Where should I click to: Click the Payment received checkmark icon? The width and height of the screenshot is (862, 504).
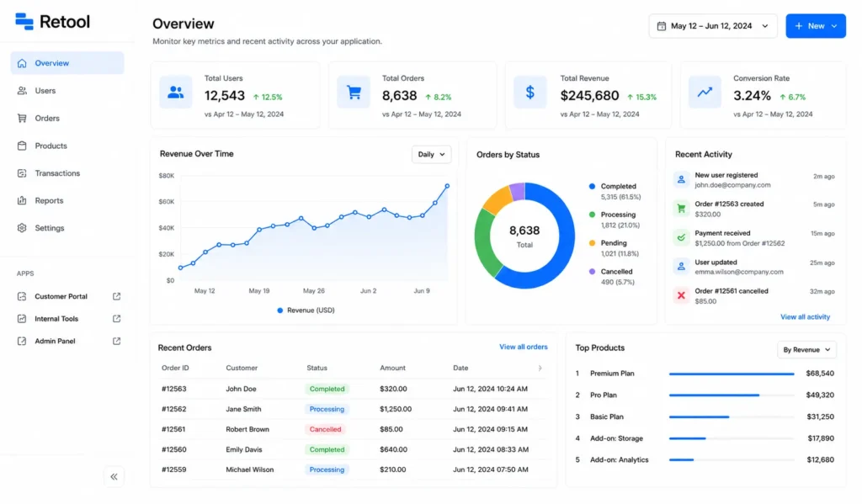(x=681, y=238)
